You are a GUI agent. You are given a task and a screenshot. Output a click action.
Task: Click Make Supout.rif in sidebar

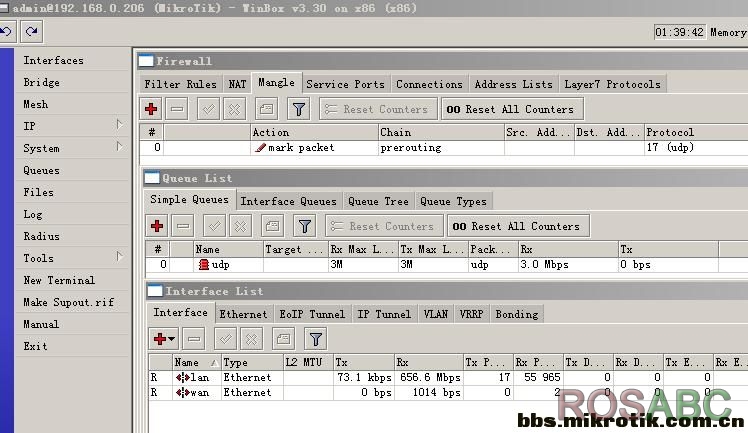coord(69,302)
